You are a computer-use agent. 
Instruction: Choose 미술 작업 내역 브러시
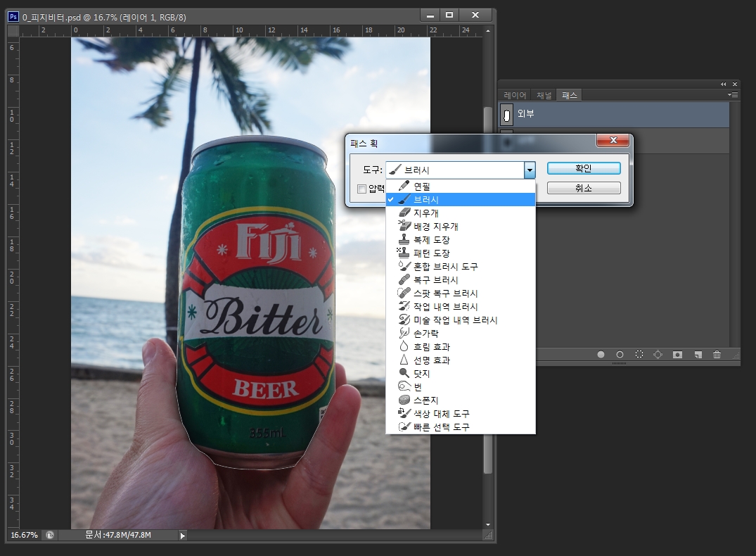461,320
